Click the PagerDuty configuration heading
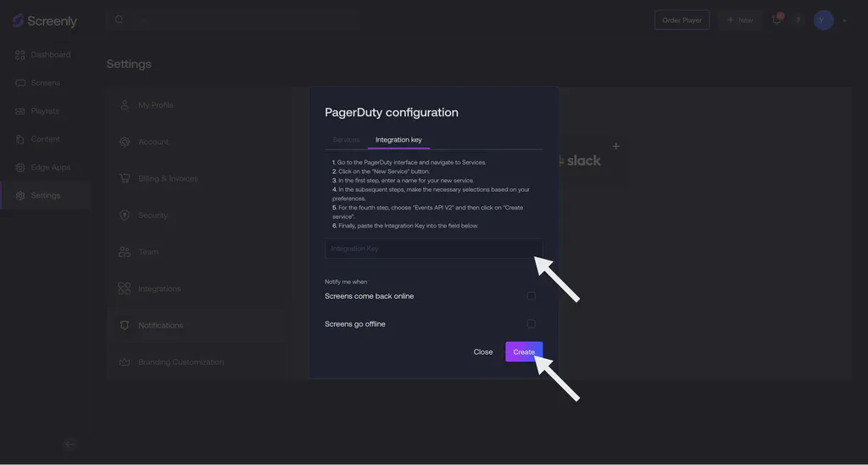 pos(392,113)
